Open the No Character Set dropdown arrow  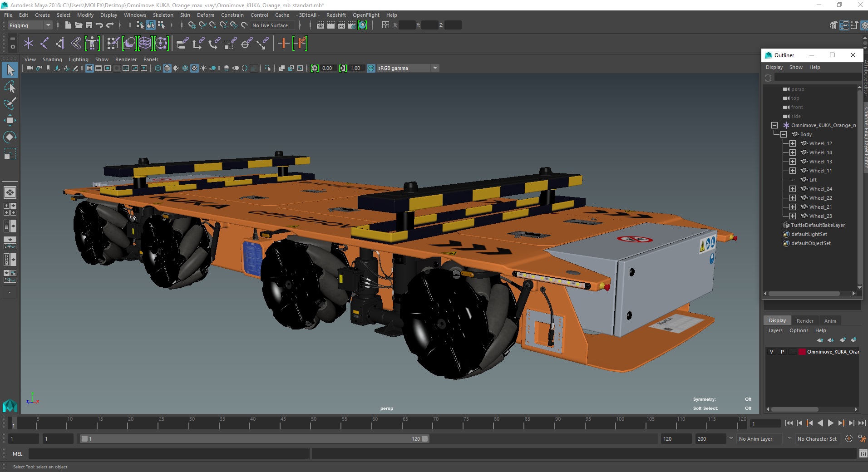click(x=790, y=438)
